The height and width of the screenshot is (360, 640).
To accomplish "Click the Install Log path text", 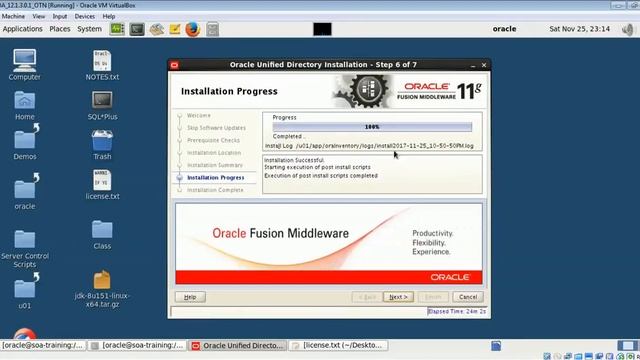I will [x=369, y=146].
